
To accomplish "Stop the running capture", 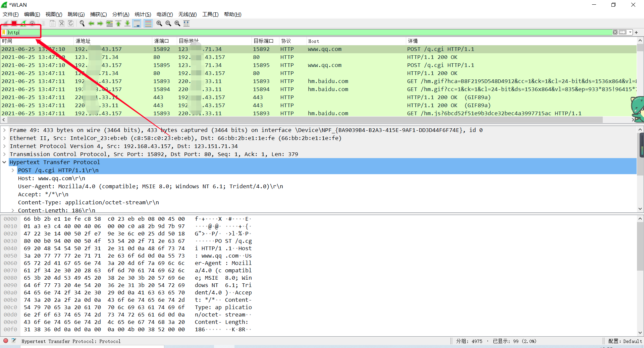I will click(x=14, y=23).
